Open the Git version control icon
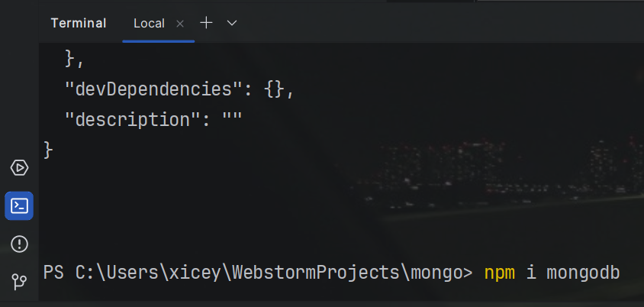This screenshot has width=644, height=307. click(19, 282)
